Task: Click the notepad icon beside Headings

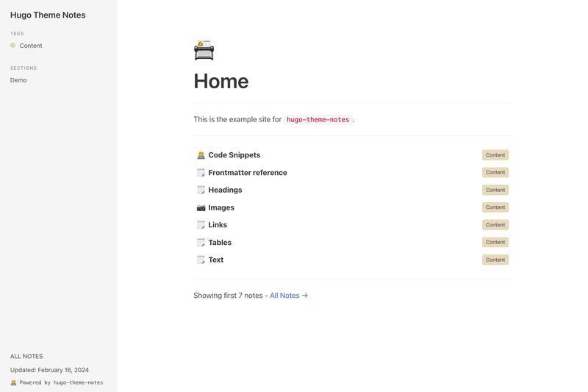Action: pyautogui.click(x=201, y=190)
